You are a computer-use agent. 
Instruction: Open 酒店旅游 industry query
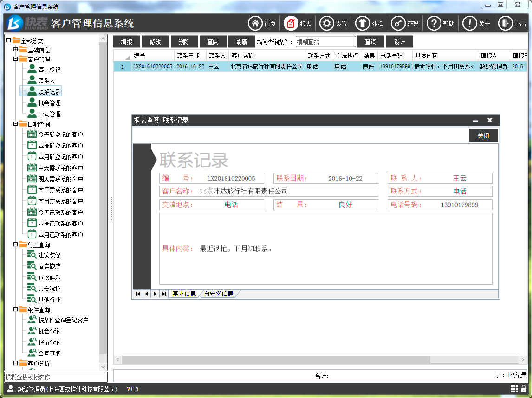pyautogui.click(x=49, y=266)
